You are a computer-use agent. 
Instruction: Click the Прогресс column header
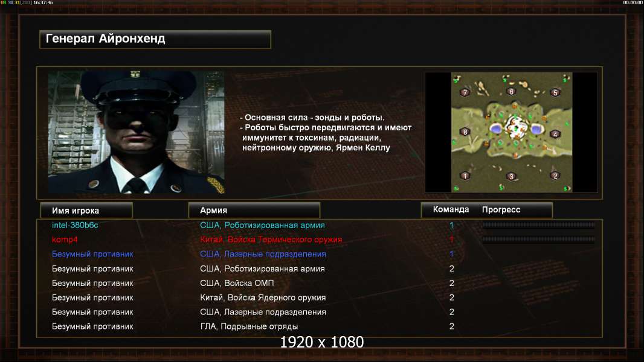click(x=501, y=209)
